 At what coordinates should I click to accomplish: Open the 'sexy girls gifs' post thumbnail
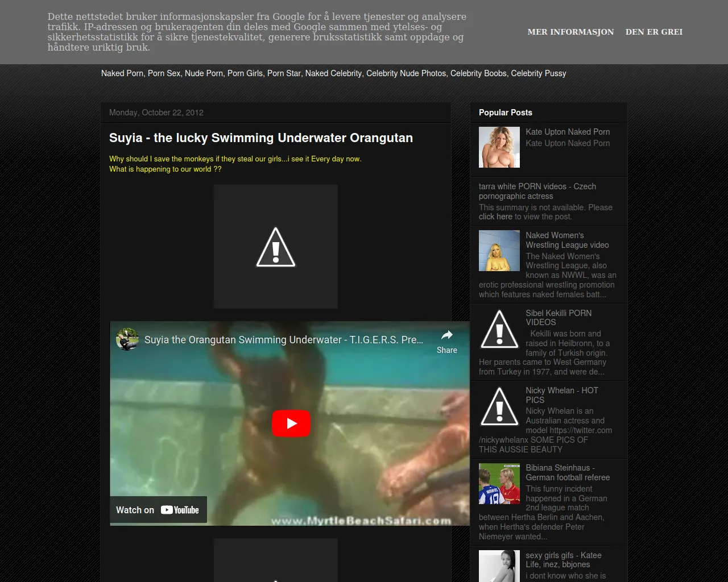tap(499, 566)
